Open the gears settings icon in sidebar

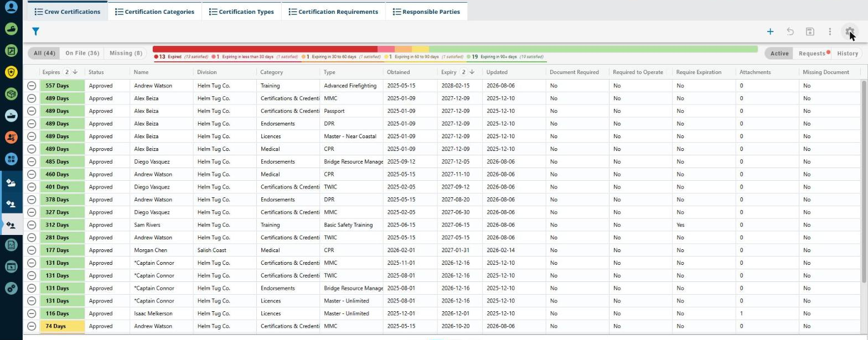click(11, 288)
